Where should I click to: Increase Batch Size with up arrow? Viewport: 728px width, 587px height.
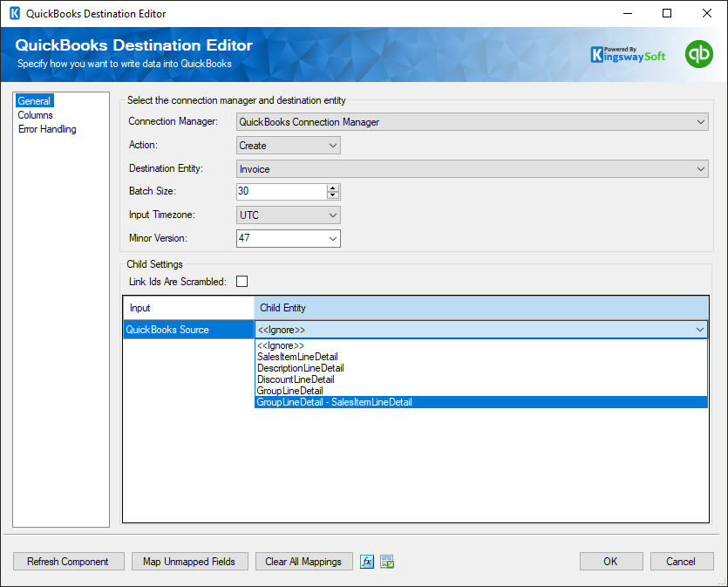[332, 188]
